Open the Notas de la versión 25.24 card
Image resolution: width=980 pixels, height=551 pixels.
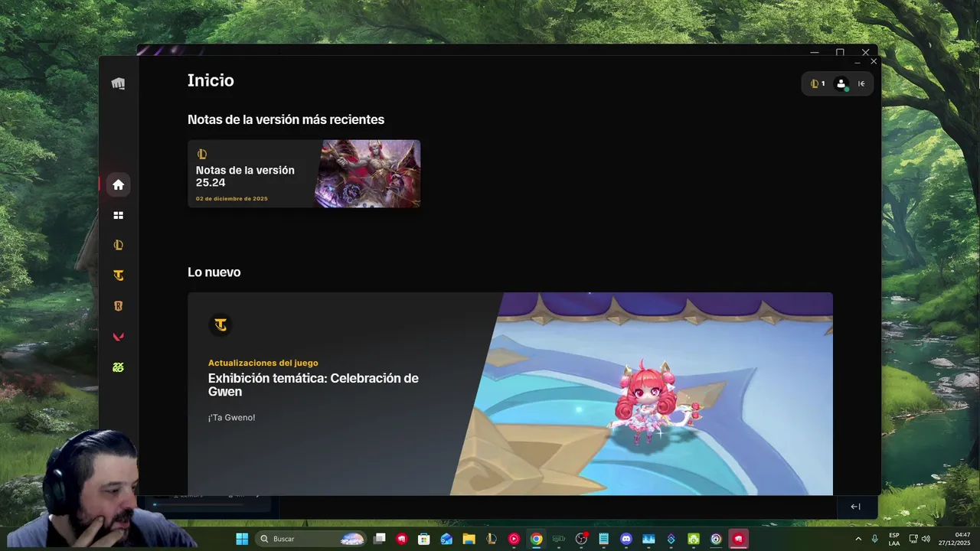pyautogui.click(x=304, y=174)
